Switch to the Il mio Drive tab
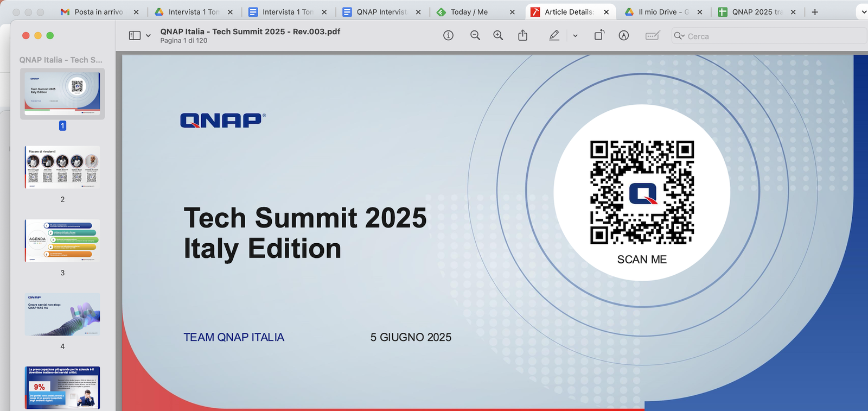 tap(663, 12)
